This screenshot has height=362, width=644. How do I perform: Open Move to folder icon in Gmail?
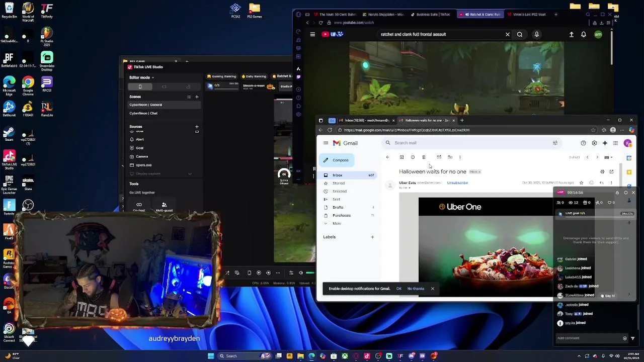[x=450, y=157]
